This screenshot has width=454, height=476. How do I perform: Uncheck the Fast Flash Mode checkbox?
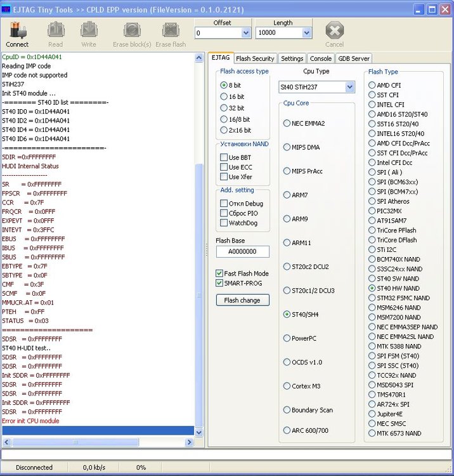click(219, 274)
